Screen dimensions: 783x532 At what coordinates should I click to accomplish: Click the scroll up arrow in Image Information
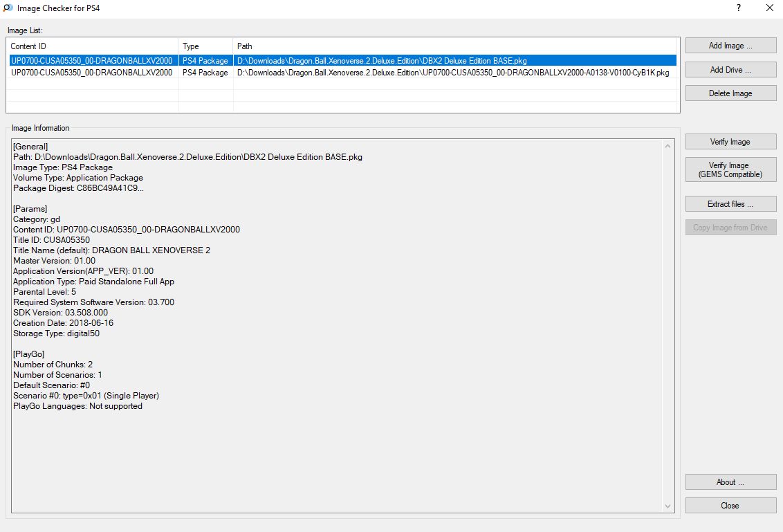pos(667,146)
